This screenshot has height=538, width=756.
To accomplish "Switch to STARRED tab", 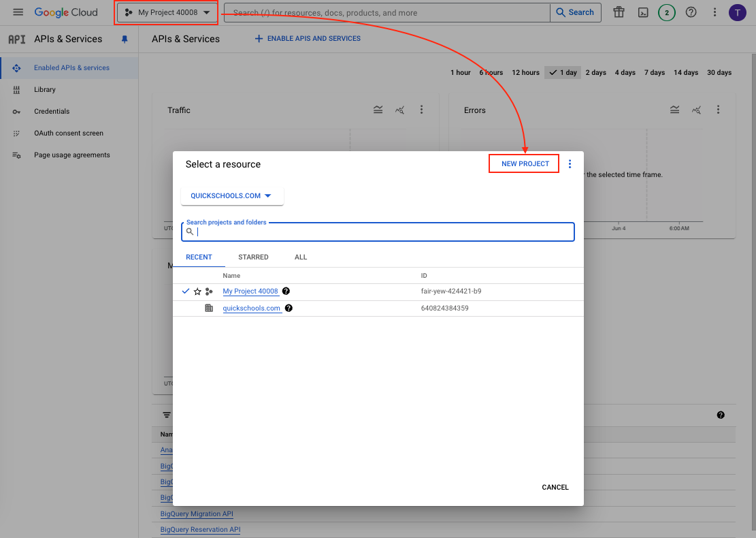I will (253, 257).
